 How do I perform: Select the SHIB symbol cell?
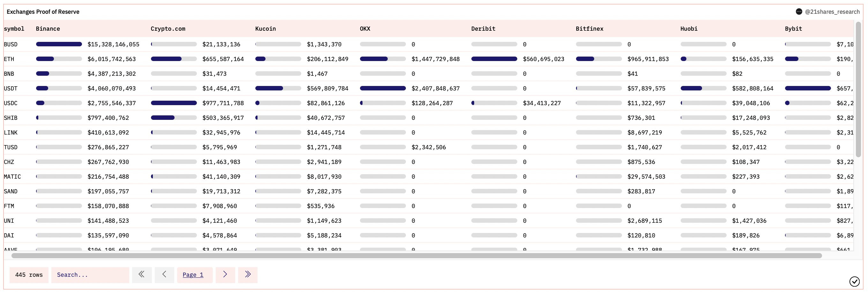11,118
